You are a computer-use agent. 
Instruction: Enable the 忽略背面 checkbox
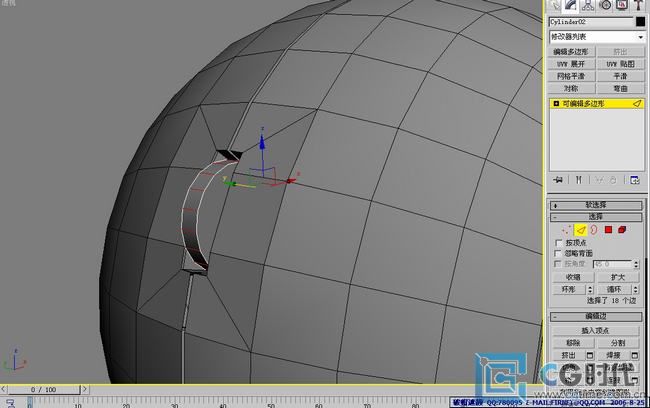tap(558, 253)
